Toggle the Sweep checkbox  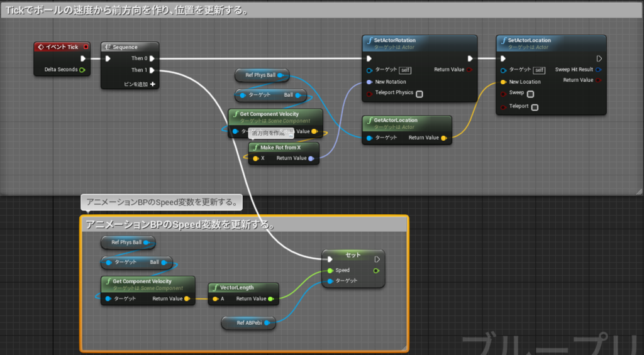[x=530, y=94]
